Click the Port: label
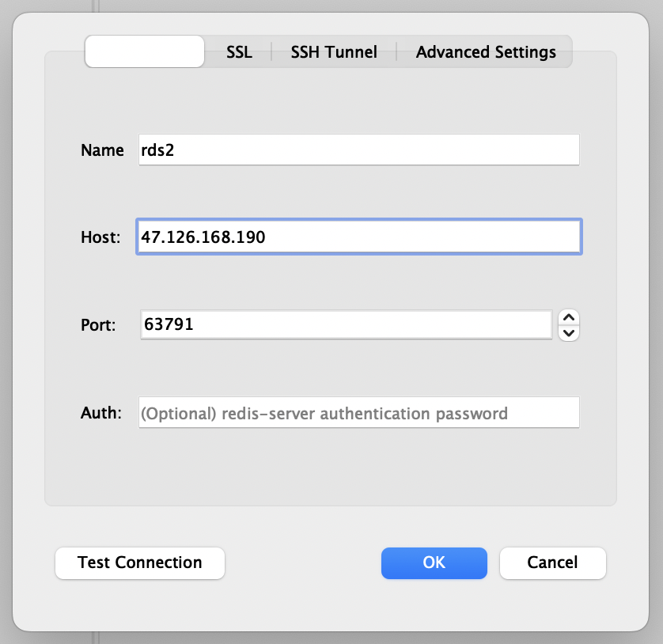Viewport: 663px width, 644px height. click(98, 325)
